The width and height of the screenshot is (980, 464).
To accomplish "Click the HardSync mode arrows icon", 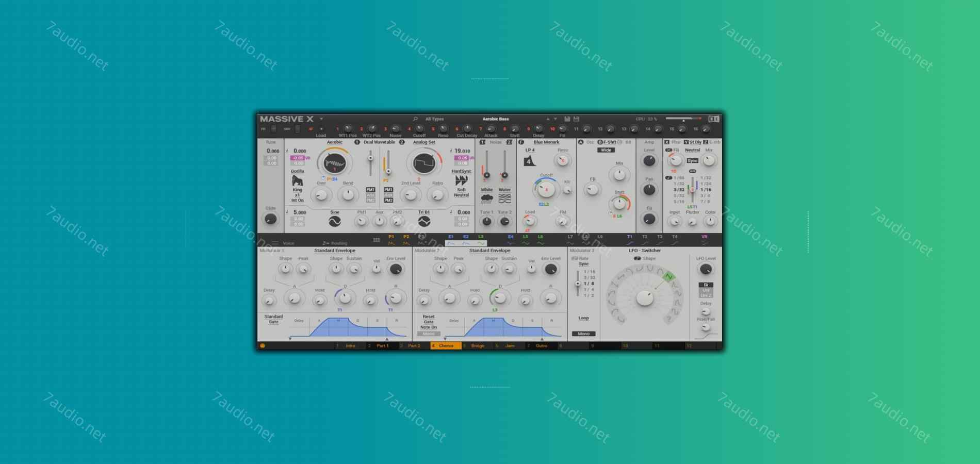I will [x=461, y=180].
